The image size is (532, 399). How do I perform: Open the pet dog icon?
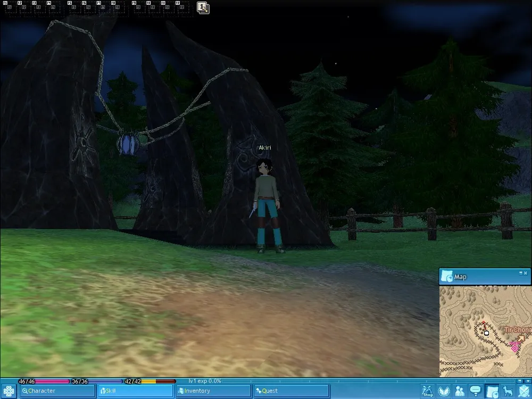[508, 391]
